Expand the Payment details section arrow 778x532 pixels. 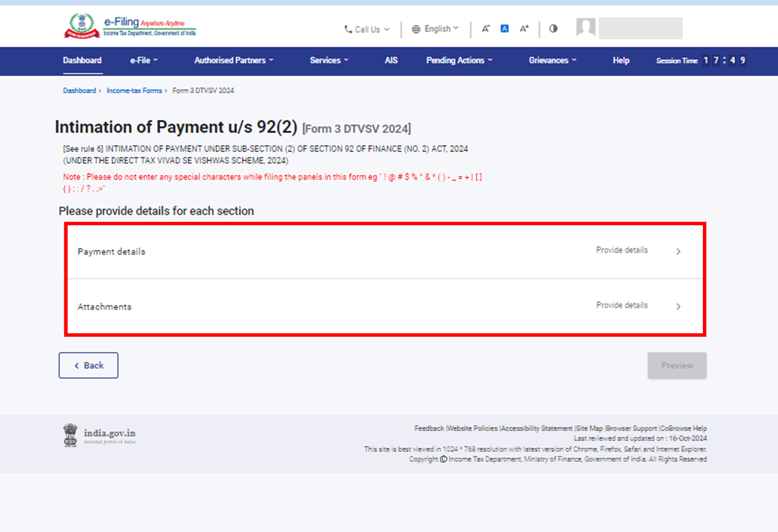click(x=679, y=251)
